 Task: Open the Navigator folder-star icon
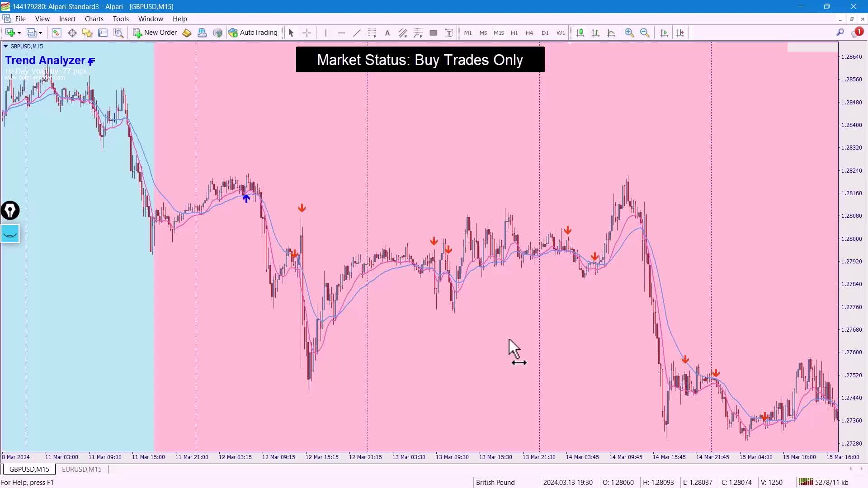tap(87, 33)
